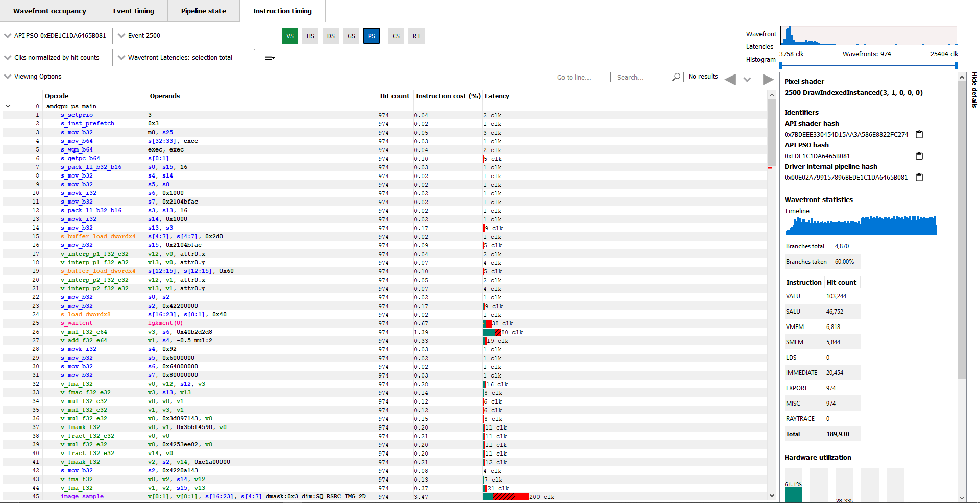Click the previous search result arrow
The height and width of the screenshot is (503, 980).
(x=730, y=80)
